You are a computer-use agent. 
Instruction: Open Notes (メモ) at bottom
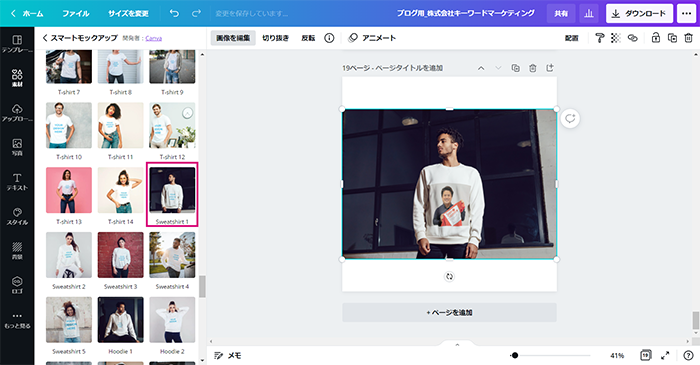pos(228,355)
